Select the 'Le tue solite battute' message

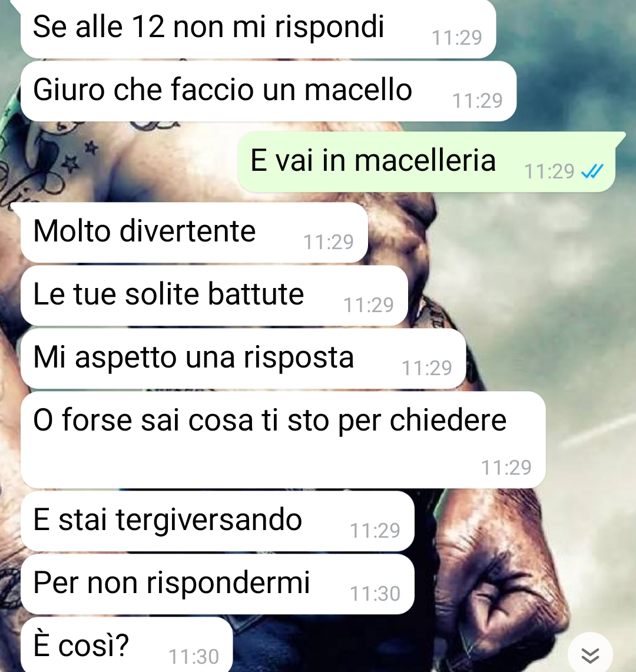(x=214, y=295)
